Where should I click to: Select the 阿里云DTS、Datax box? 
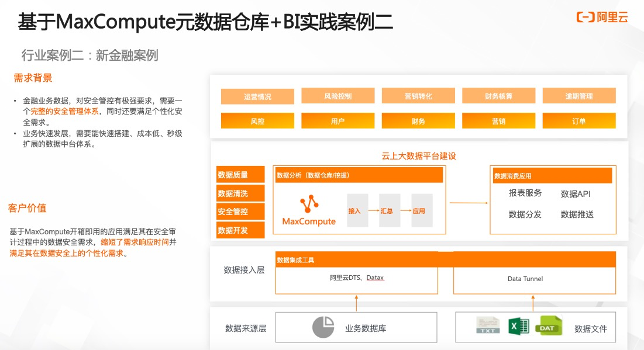click(x=356, y=280)
